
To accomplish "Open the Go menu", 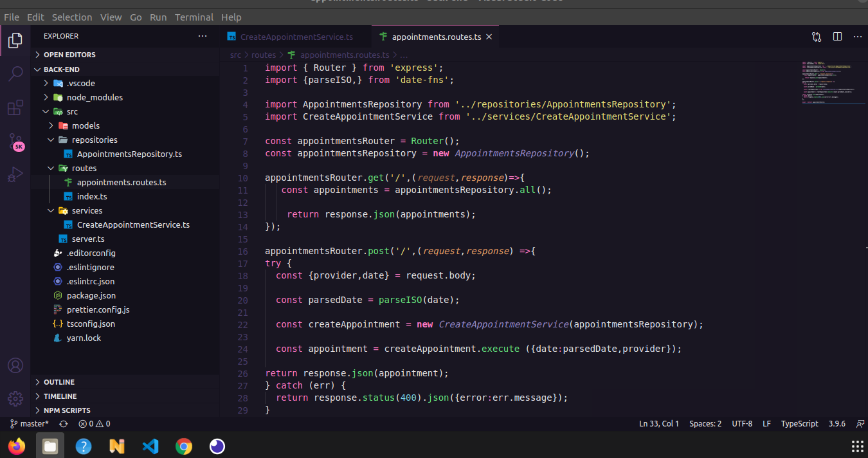I will (136, 17).
